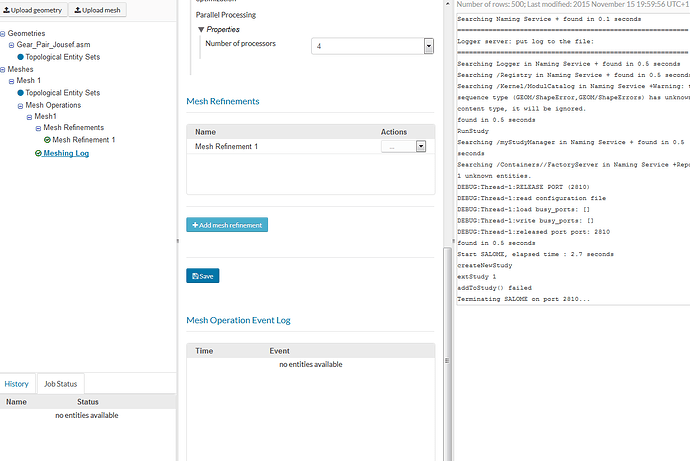Click the Upload geometry button
The height and width of the screenshot is (461, 690).
point(33,10)
